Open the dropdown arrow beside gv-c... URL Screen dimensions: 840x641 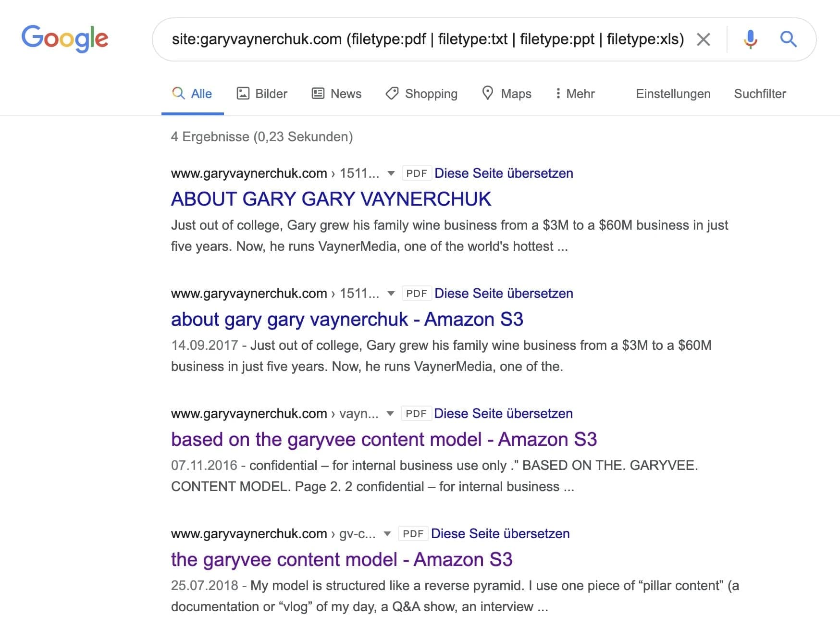pos(387,534)
